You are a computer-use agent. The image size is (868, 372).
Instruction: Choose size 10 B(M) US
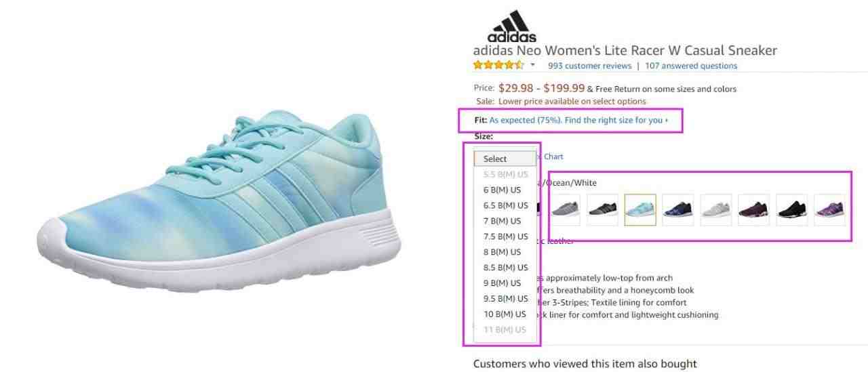pyautogui.click(x=505, y=314)
